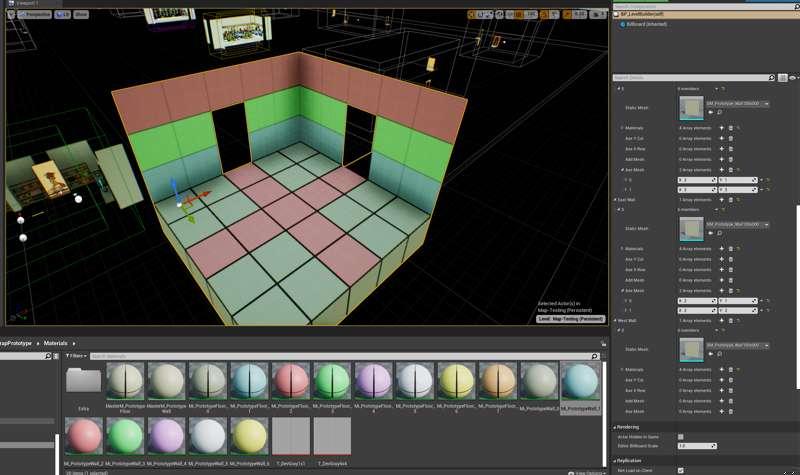800x475 pixels.
Task: Collapse the West Wall section
Action: coord(615,321)
